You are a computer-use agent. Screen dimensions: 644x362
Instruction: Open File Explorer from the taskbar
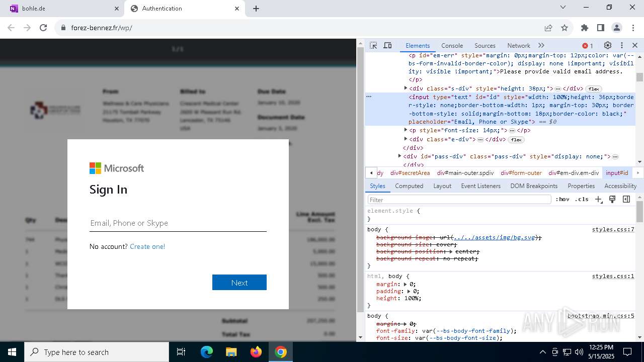click(x=231, y=352)
